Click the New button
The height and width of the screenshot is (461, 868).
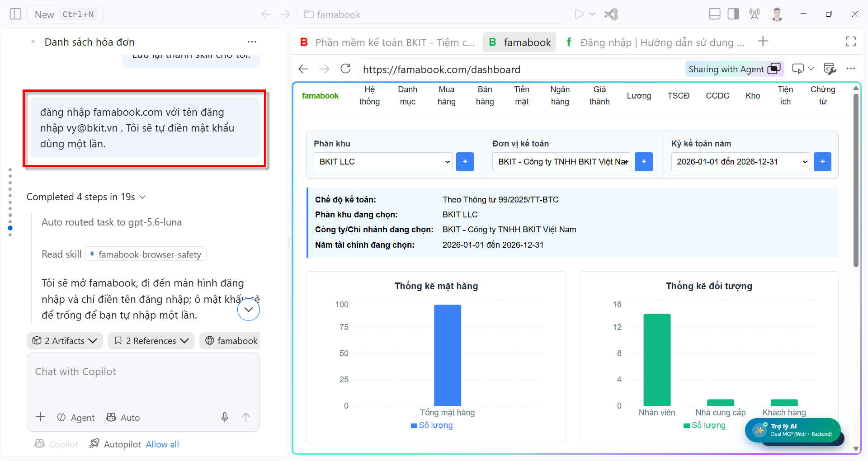66,14
